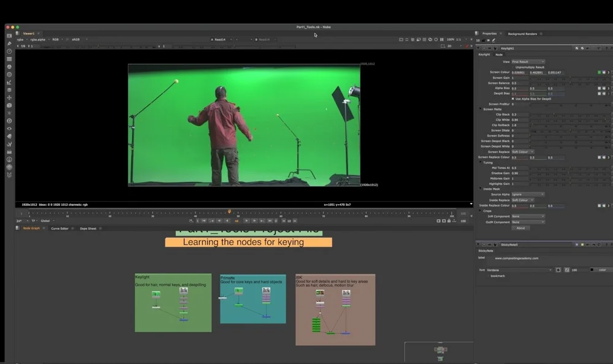Image resolution: width=613 pixels, height=364 pixels.
Task: Open the Source Alpha Ignore dropdown
Action: point(528,194)
